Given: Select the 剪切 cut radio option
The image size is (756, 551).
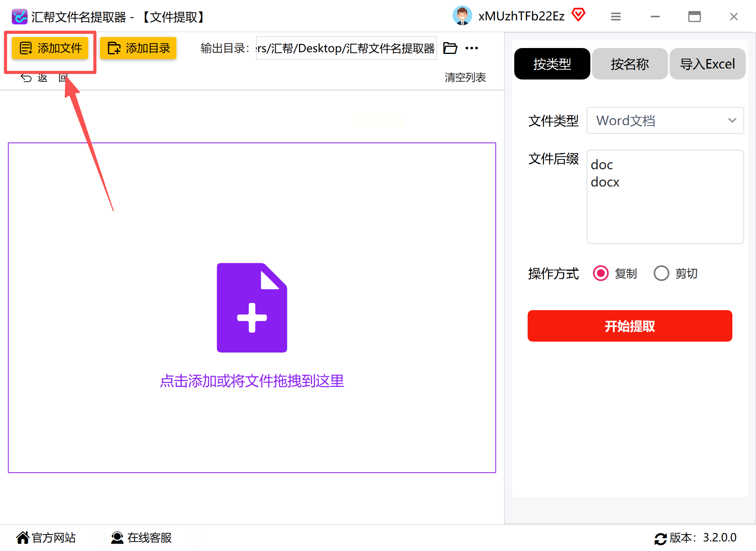Looking at the screenshot, I should (x=661, y=273).
